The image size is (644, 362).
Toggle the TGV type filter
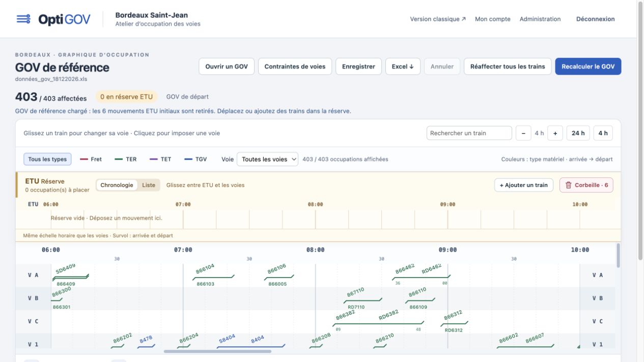tap(195, 159)
